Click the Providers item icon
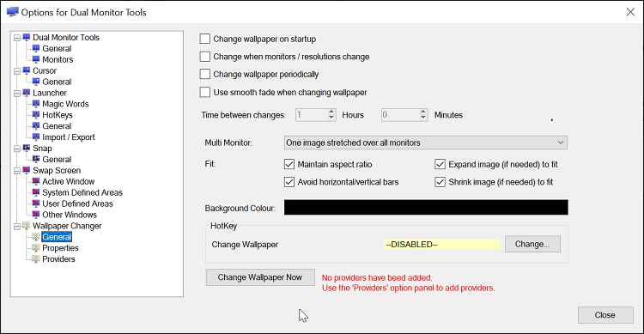 [x=36, y=259]
